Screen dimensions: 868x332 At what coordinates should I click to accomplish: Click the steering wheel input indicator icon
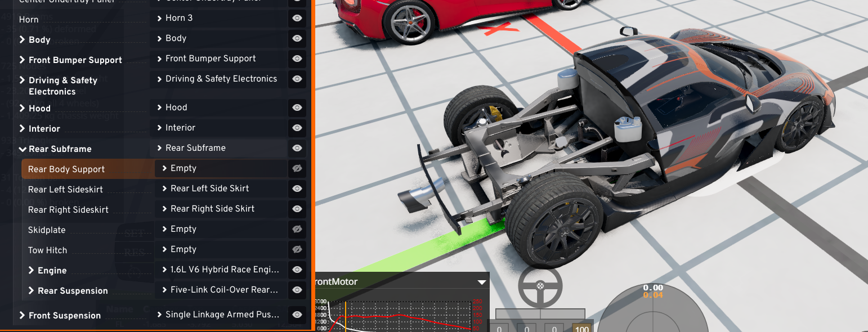(x=540, y=286)
